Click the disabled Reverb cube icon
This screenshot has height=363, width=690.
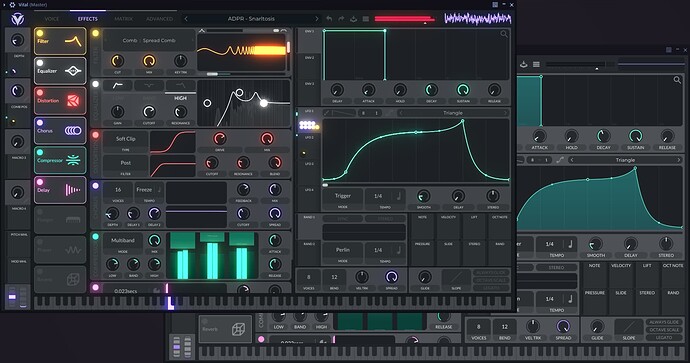coord(73,279)
